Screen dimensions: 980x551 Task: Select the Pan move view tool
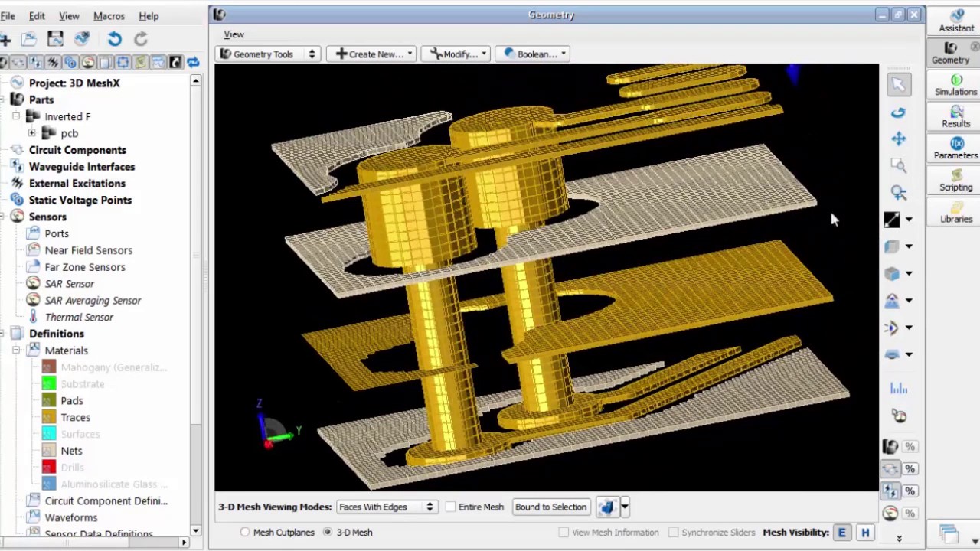pos(899,139)
